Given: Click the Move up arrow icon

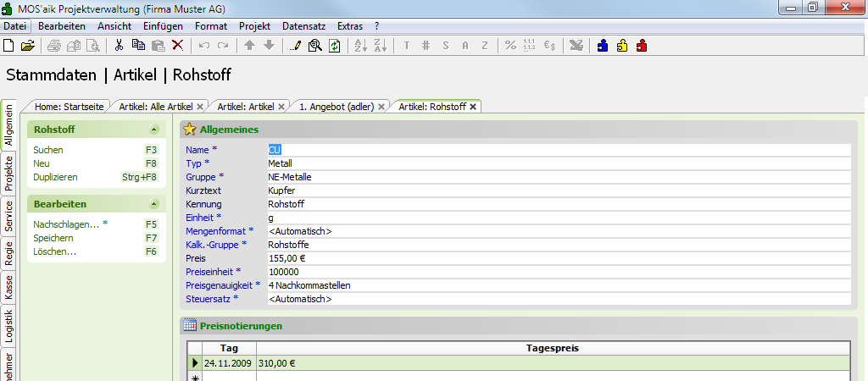Looking at the screenshot, I should (250, 46).
